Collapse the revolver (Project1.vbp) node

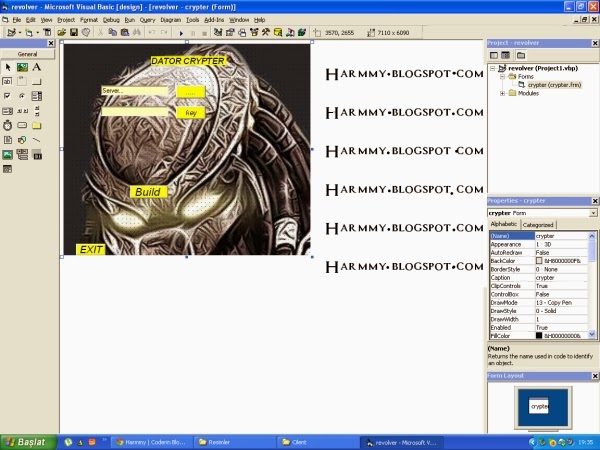point(493,68)
